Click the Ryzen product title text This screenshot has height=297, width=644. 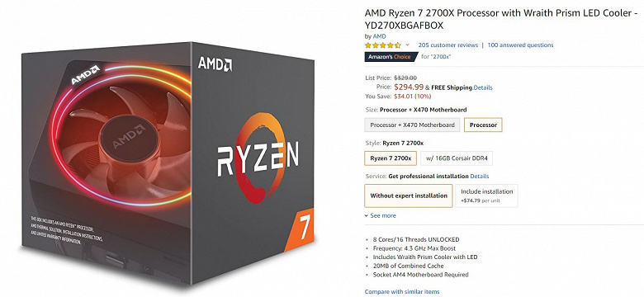[502, 19]
